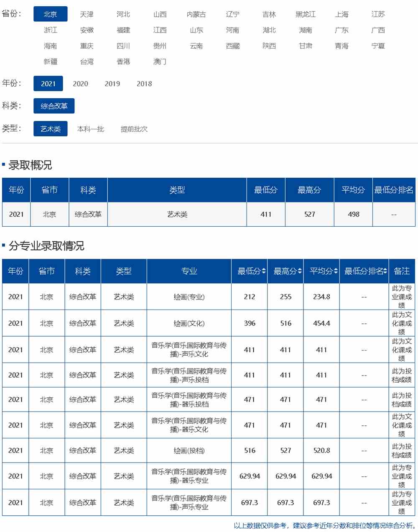Choose 新疆 province
Image resolution: width=418 pixels, height=532 pixels.
click(50, 61)
